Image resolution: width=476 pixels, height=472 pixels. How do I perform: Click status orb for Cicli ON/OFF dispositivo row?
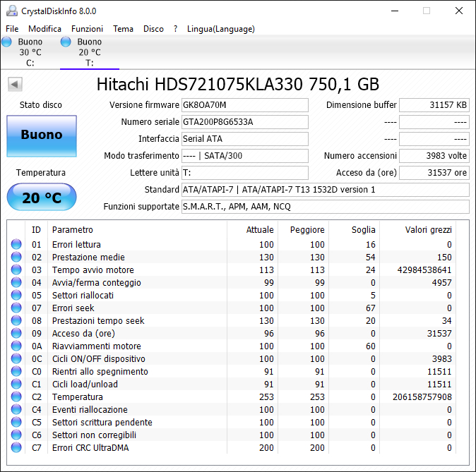click(x=16, y=358)
